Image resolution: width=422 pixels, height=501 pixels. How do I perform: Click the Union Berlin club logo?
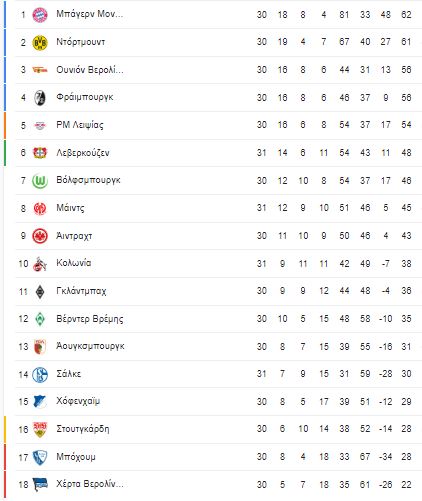(x=40, y=70)
